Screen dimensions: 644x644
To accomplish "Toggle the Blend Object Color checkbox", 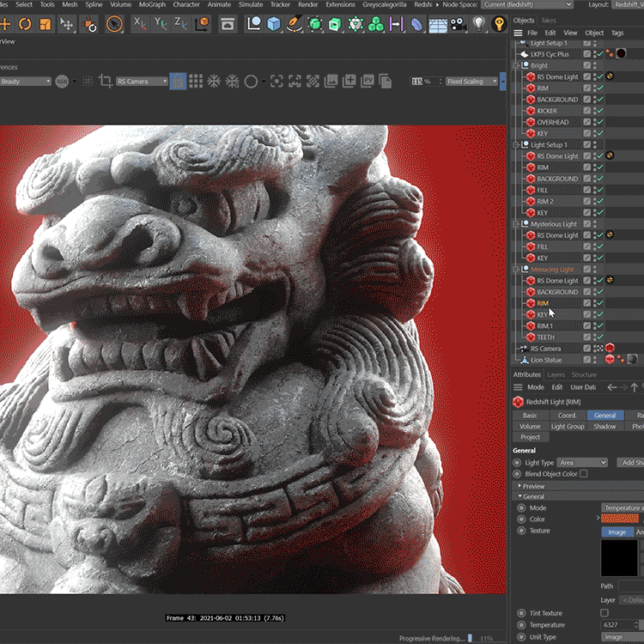I will click(584, 473).
